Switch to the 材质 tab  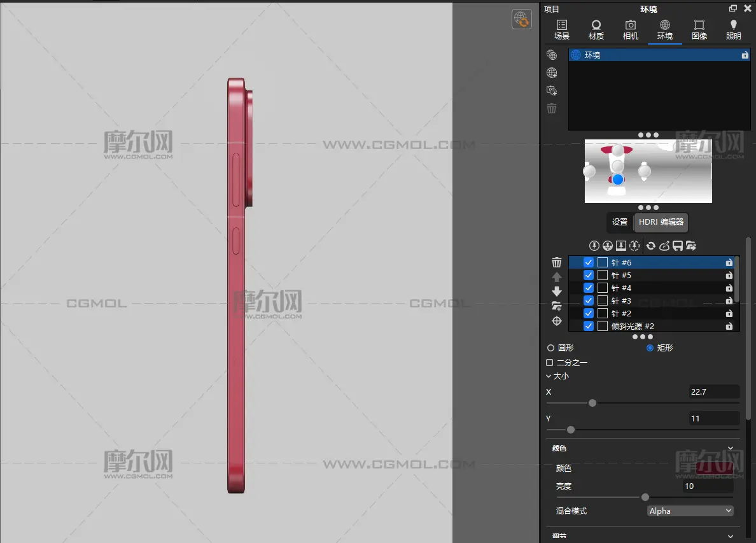tap(596, 29)
